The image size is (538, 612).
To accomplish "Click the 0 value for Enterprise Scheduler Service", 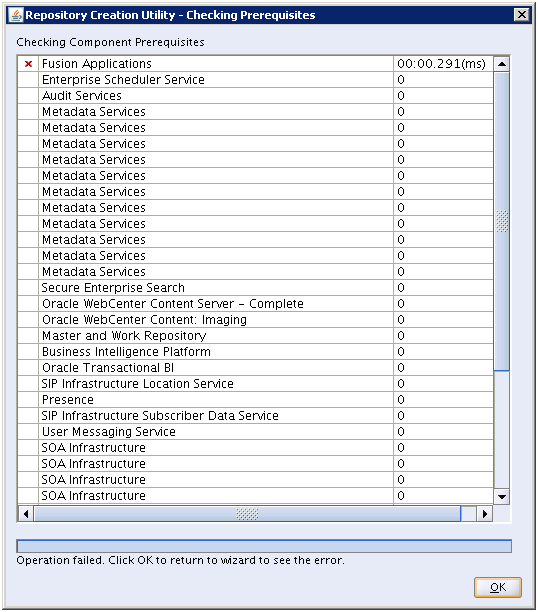I will (443, 80).
